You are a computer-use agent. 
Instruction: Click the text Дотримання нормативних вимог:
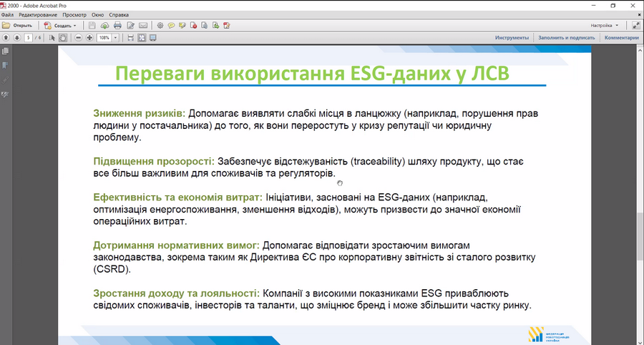[176, 246]
